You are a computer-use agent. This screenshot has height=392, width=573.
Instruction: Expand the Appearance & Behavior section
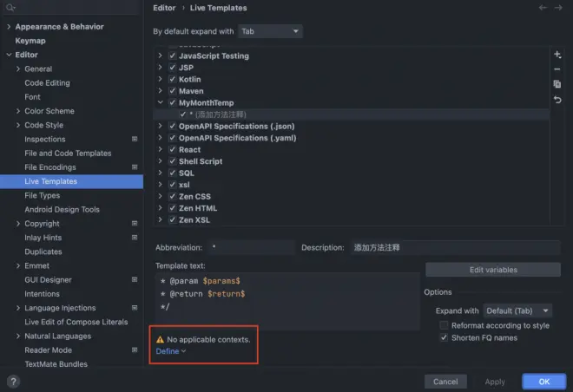click(x=9, y=27)
